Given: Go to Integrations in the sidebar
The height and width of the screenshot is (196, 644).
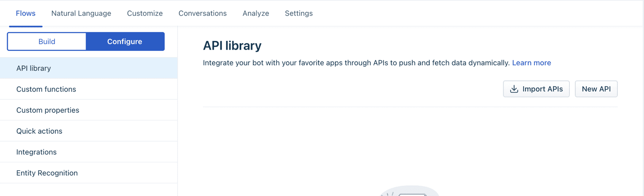Looking at the screenshot, I should (37, 152).
